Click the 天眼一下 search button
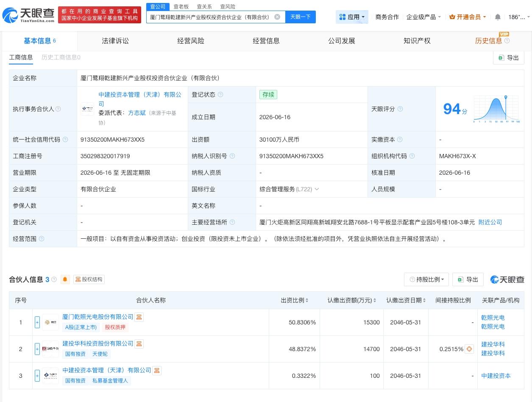532x402 pixels. click(x=301, y=17)
